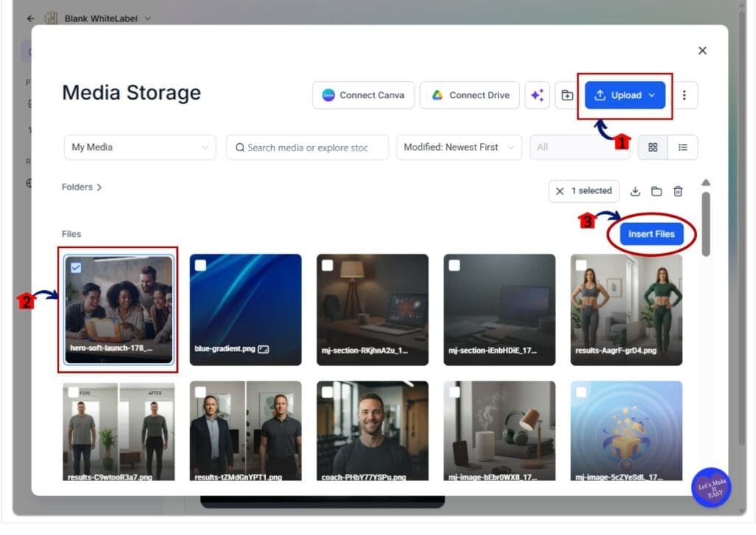
Task: Check the mj-section-iEnbHDiE image checkbox
Action: (454, 265)
